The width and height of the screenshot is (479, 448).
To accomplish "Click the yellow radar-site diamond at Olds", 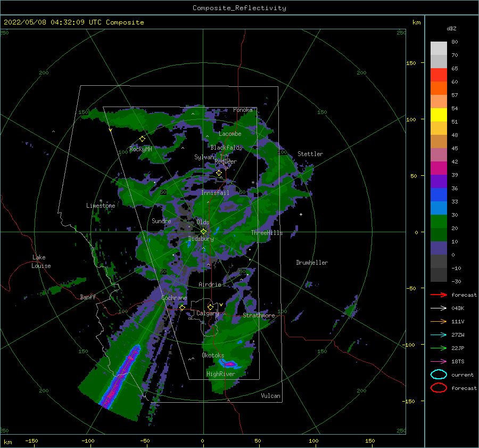I will pyautogui.click(x=203, y=232).
